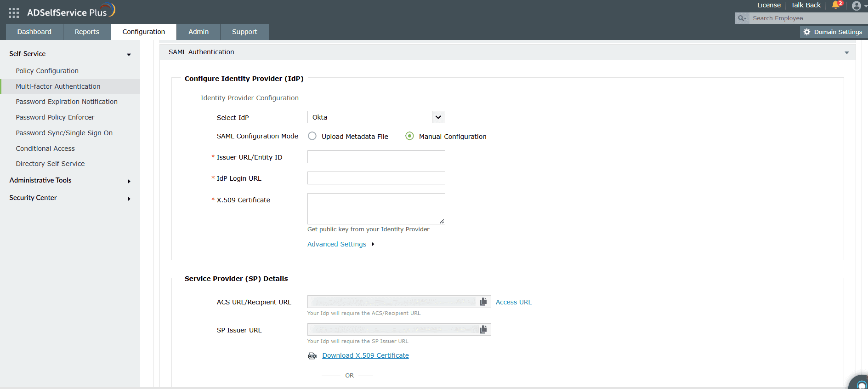Screen dimensions: 868x389
Task: Open the Select IdP dropdown
Action: [376, 117]
